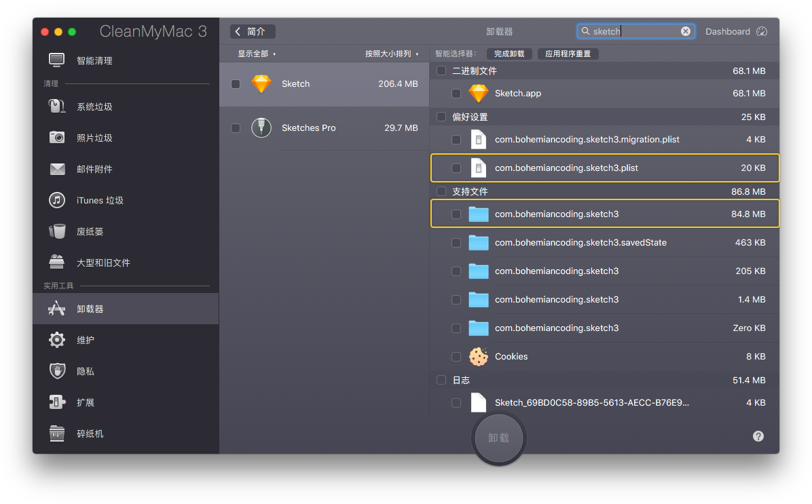The height and width of the screenshot is (504, 812).
Task: Click the 206.4 MB size of Sketch
Action: click(x=398, y=84)
